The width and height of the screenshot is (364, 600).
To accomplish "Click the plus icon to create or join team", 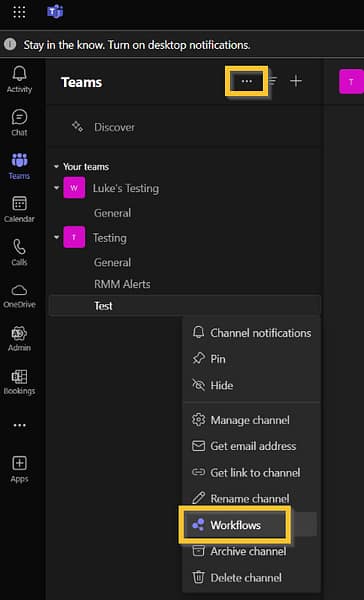I will pos(296,81).
